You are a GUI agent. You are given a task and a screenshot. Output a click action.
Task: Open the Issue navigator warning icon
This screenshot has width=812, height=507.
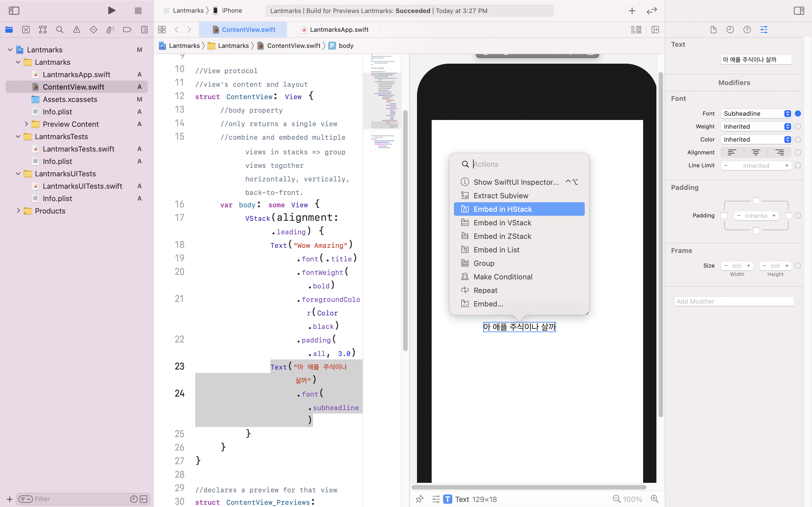coord(76,30)
